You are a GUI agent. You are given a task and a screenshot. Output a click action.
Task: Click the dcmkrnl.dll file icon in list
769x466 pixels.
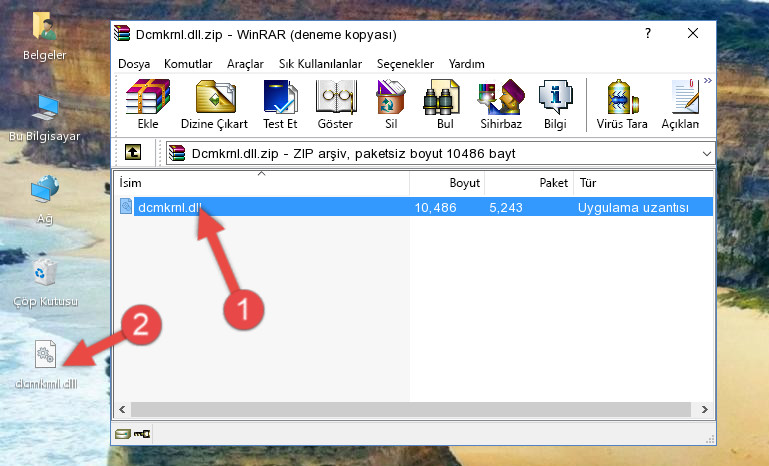(126, 207)
